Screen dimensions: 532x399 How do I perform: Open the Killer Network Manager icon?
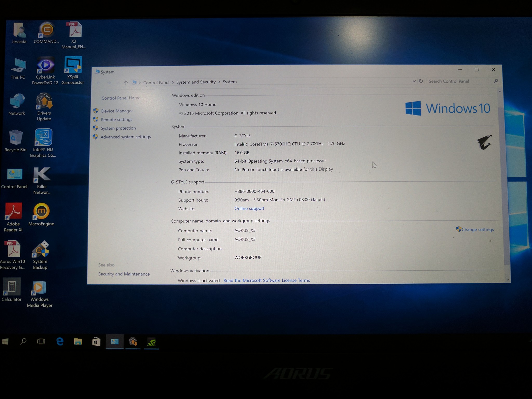click(42, 175)
